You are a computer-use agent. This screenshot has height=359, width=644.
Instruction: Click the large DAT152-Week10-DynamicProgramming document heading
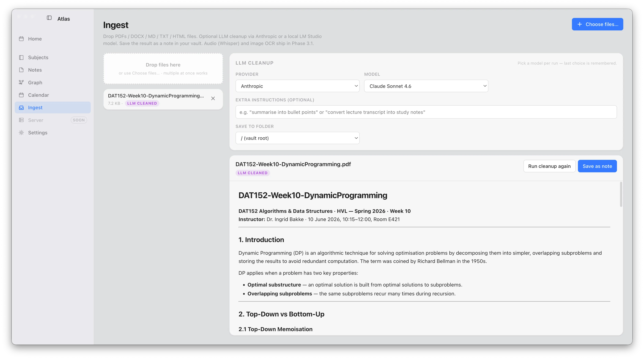[x=313, y=195]
